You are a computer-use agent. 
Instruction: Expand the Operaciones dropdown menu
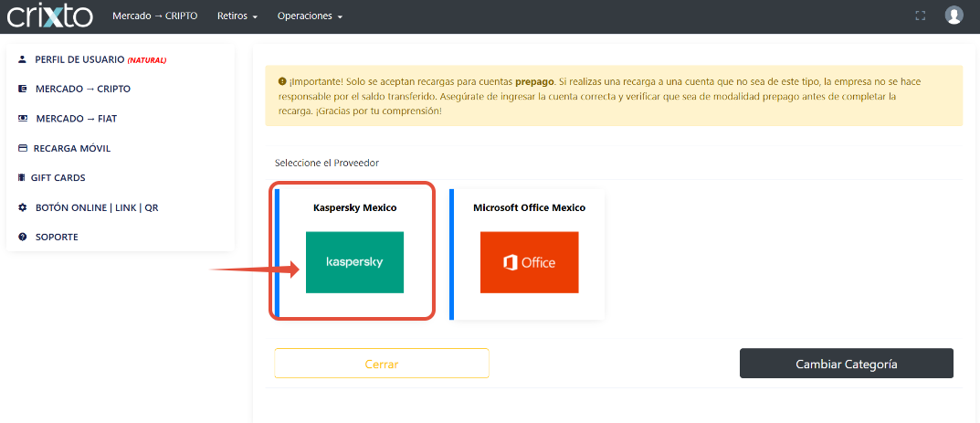(310, 16)
